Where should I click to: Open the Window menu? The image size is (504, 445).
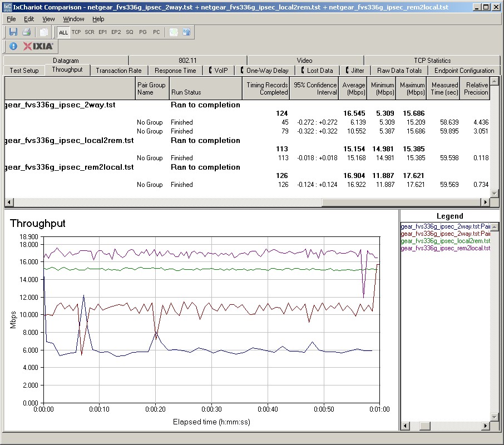[x=73, y=19]
